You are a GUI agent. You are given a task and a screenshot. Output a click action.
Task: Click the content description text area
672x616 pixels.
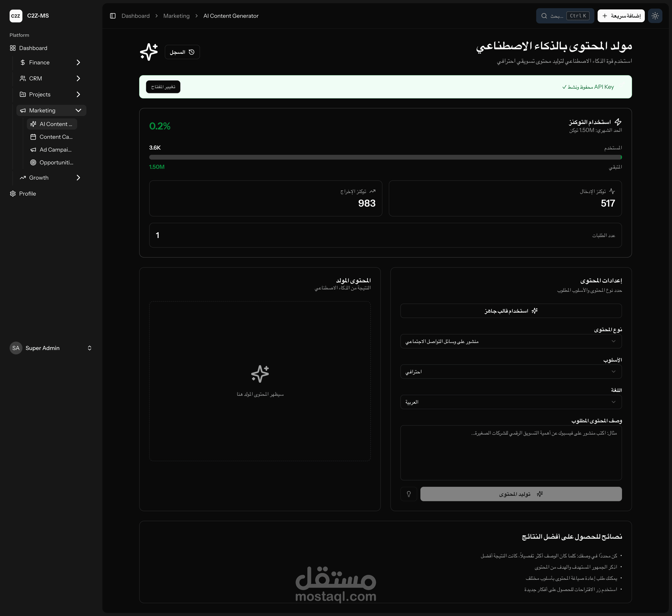tap(511, 452)
